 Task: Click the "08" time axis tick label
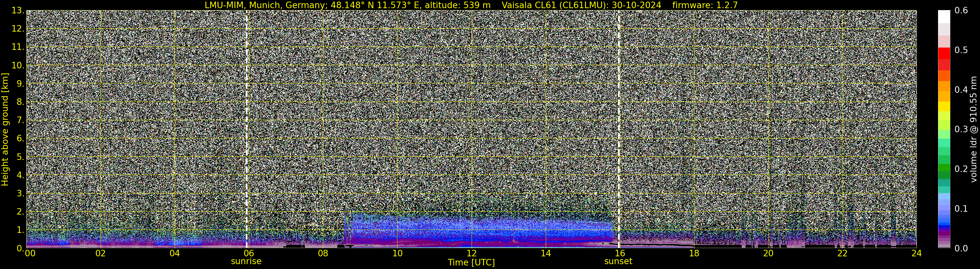point(323,253)
